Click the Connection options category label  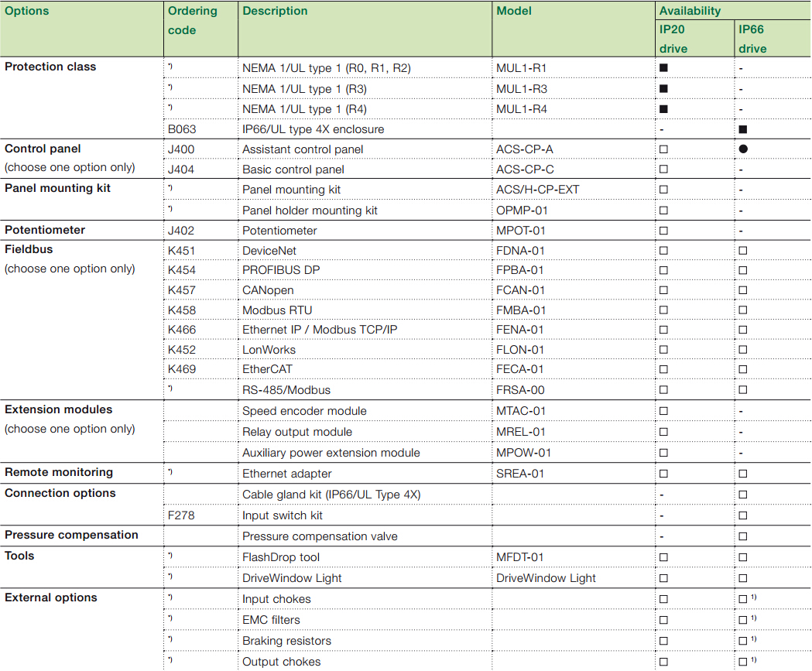coord(60,494)
